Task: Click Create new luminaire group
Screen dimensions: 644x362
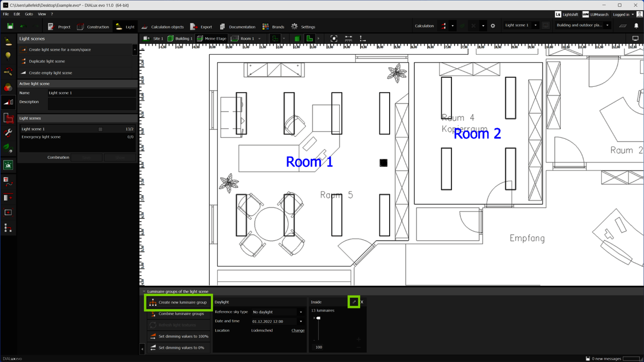Action: click(178, 302)
